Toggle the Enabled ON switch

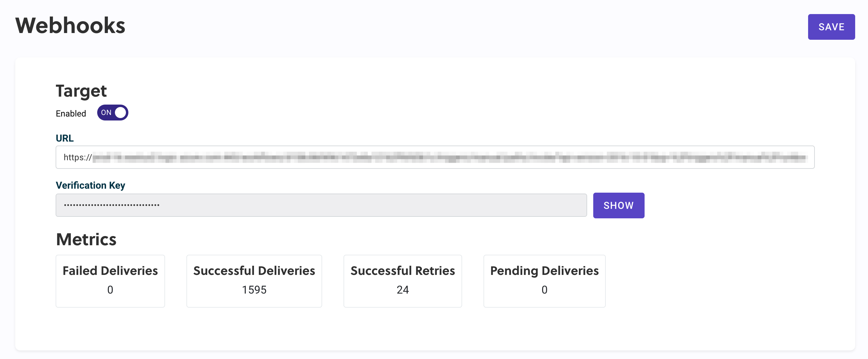112,113
